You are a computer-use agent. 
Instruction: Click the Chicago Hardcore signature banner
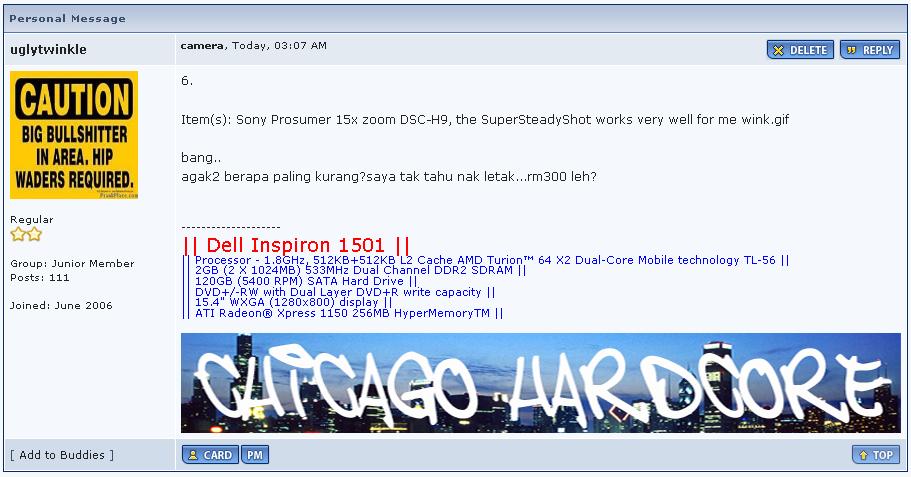coord(541,383)
